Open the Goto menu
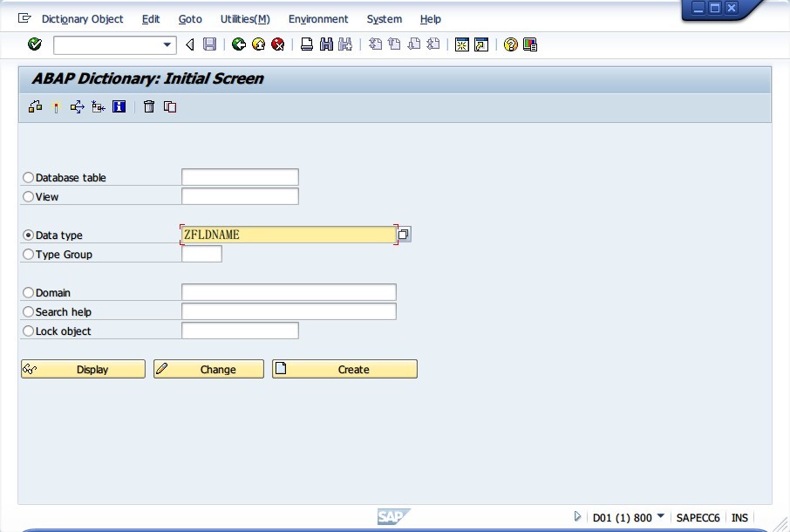Screen dimensions: 790x532 click(190, 19)
